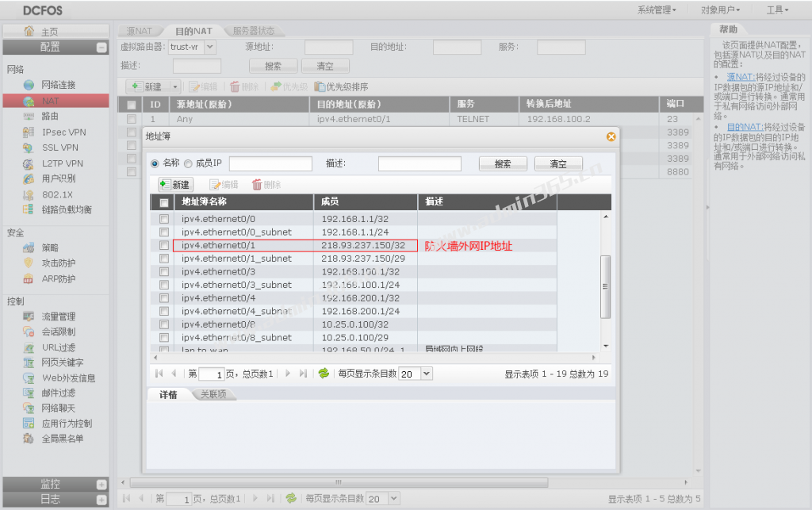The height and width of the screenshot is (510, 812).
Task: Toggle select-all checkbox in 地址簿名称 header
Action: 164,202
